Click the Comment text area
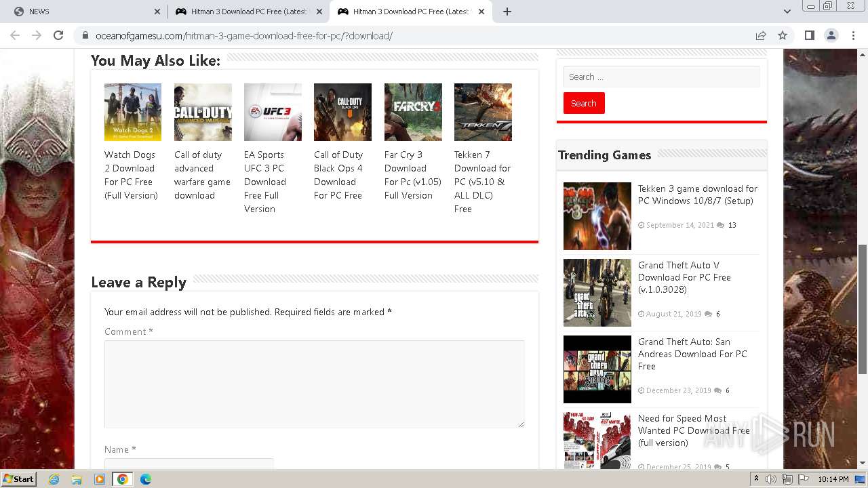The image size is (868, 488). coord(314,384)
